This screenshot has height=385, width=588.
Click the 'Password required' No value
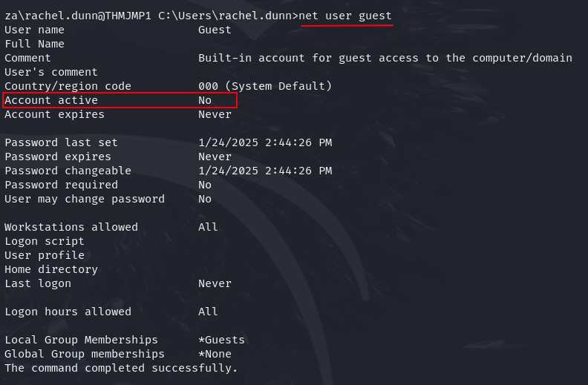pos(205,185)
